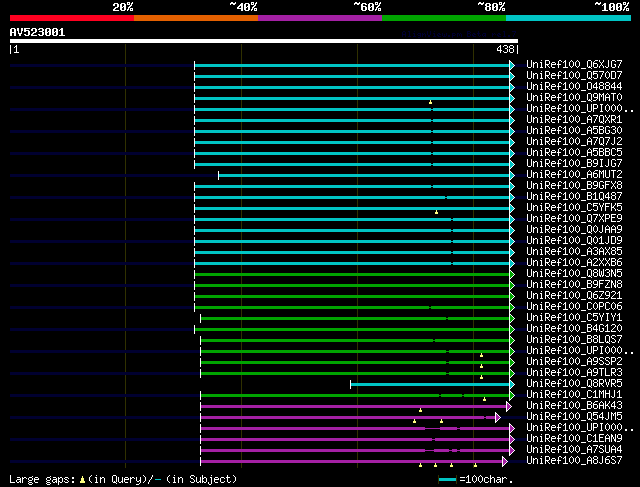The width and height of the screenshot is (640, 487).
Task: Open the UniRef100_A5BG30 hit label
Action: (x=574, y=131)
